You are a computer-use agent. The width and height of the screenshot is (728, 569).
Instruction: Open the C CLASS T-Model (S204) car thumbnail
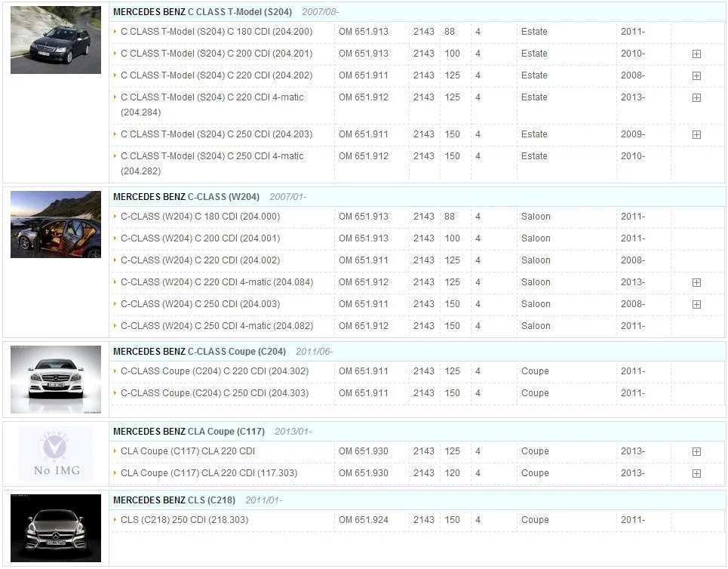(x=56, y=40)
